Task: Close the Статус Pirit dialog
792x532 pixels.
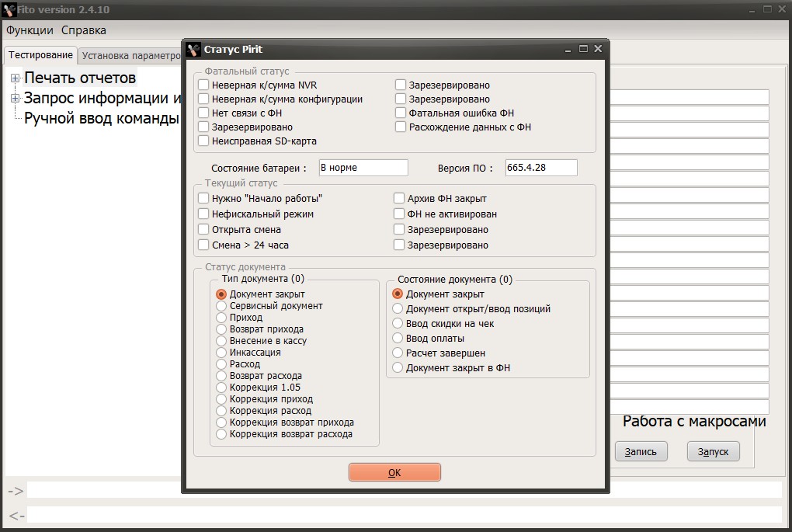Action: (x=598, y=48)
